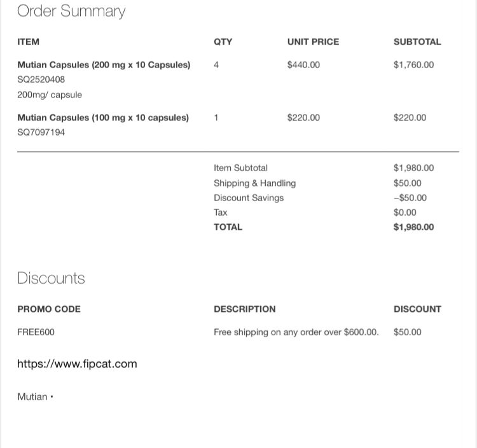Click the $1,760.00 line subtotal
477x448 pixels.
413,65
